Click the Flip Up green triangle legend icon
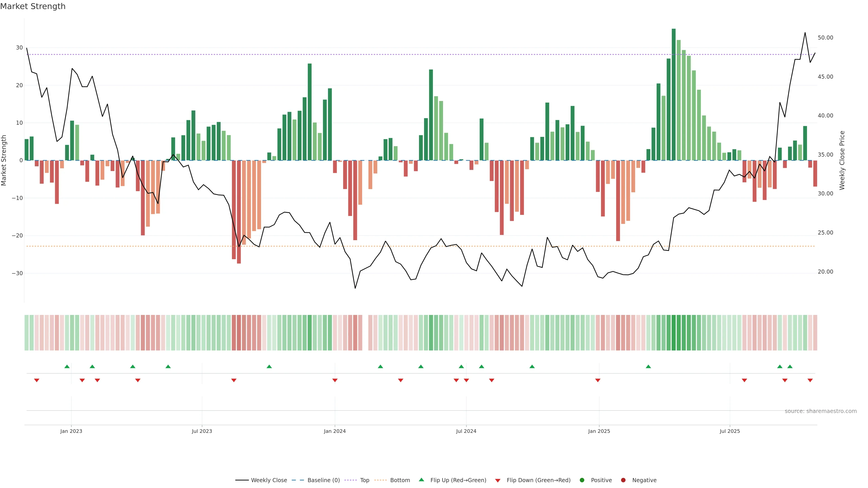This screenshot has height=488, width=868. pos(421,480)
